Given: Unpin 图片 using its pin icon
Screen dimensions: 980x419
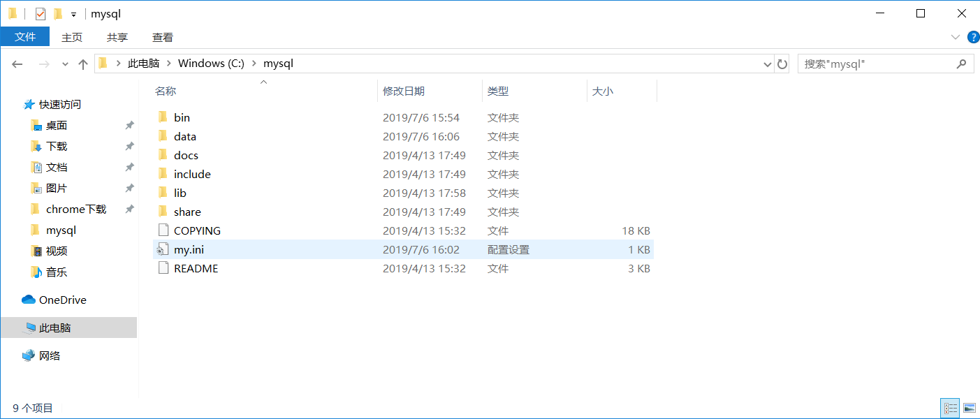Looking at the screenshot, I should (x=129, y=188).
